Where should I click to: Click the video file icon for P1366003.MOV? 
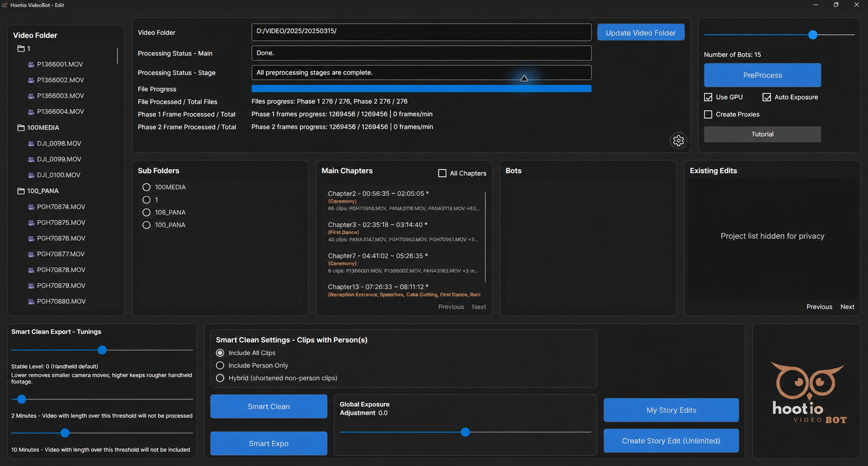[31, 96]
